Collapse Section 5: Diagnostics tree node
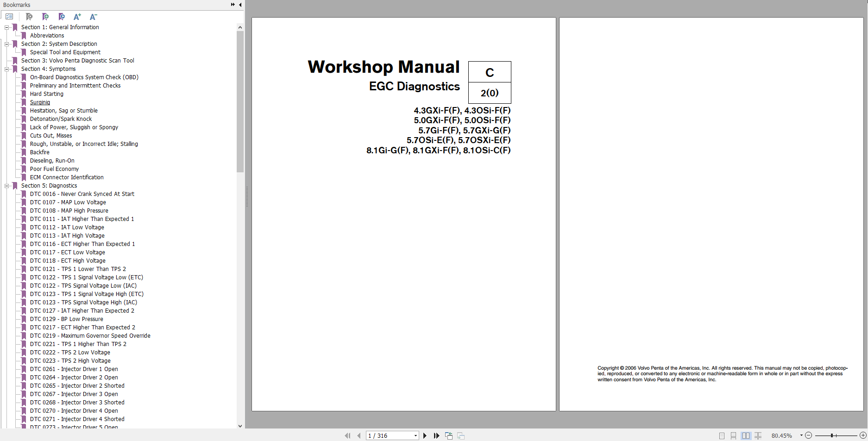 tap(7, 186)
